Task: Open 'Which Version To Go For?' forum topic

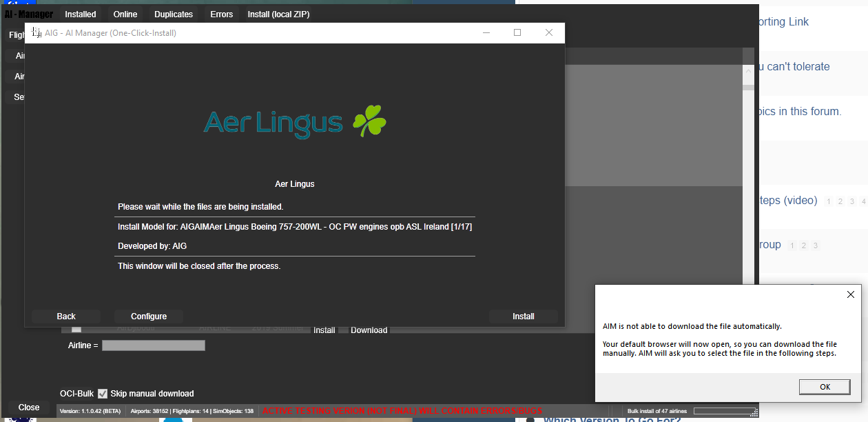Action: click(612, 419)
